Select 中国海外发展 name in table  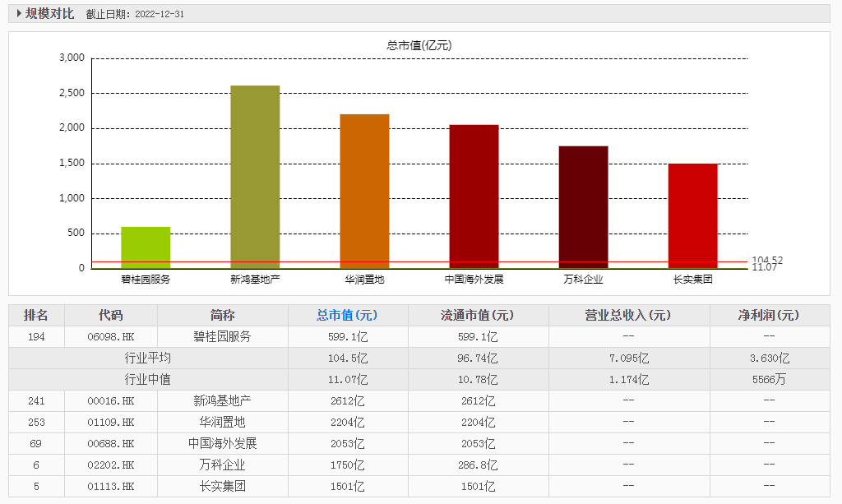(222, 443)
